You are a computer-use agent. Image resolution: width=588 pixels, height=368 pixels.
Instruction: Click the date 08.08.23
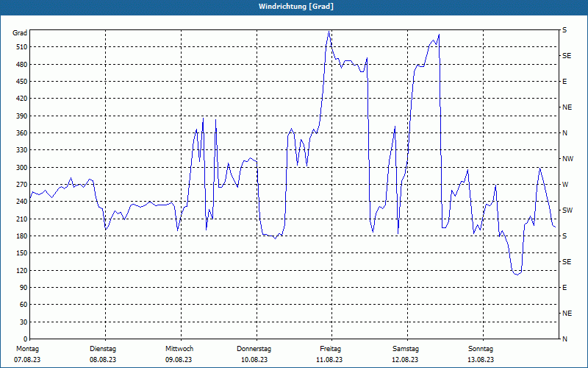[x=103, y=360]
